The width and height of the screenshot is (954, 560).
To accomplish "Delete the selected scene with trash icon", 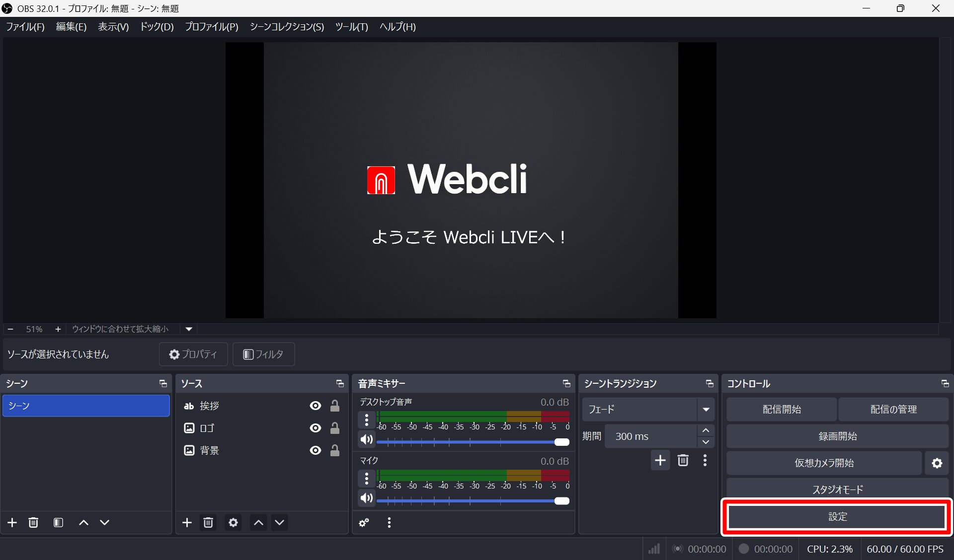I will click(33, 522).
